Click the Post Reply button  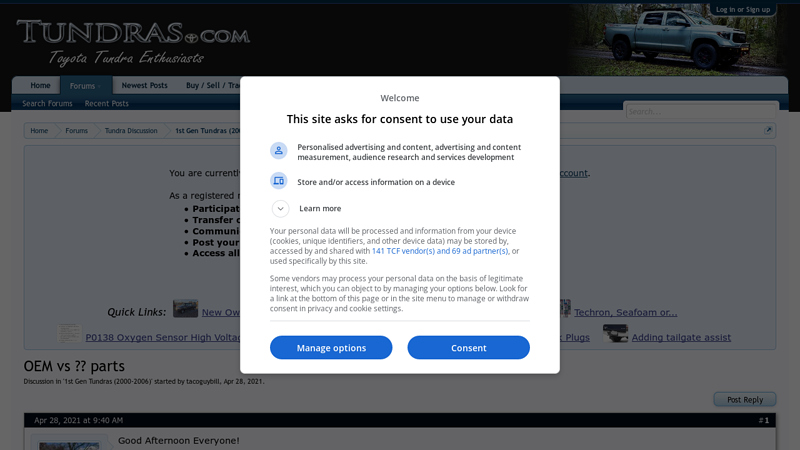point(744,400)
